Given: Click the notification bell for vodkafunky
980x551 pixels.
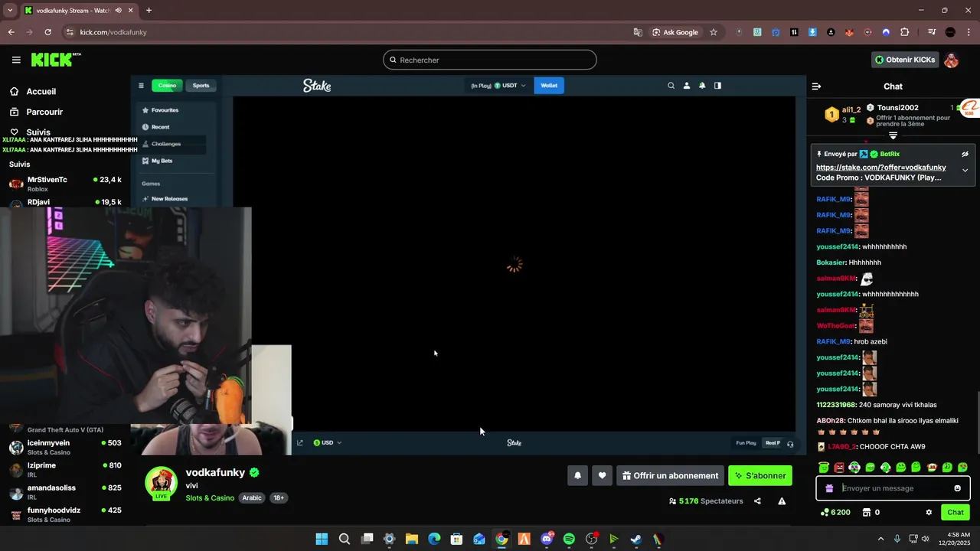Looking at the screenshot, I should [x=577, y=475].
